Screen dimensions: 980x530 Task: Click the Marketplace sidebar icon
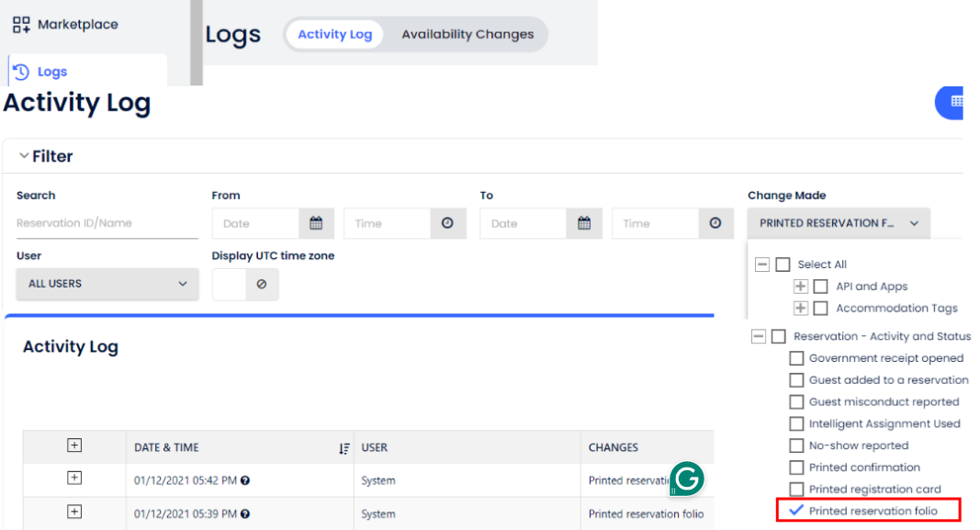21,25
